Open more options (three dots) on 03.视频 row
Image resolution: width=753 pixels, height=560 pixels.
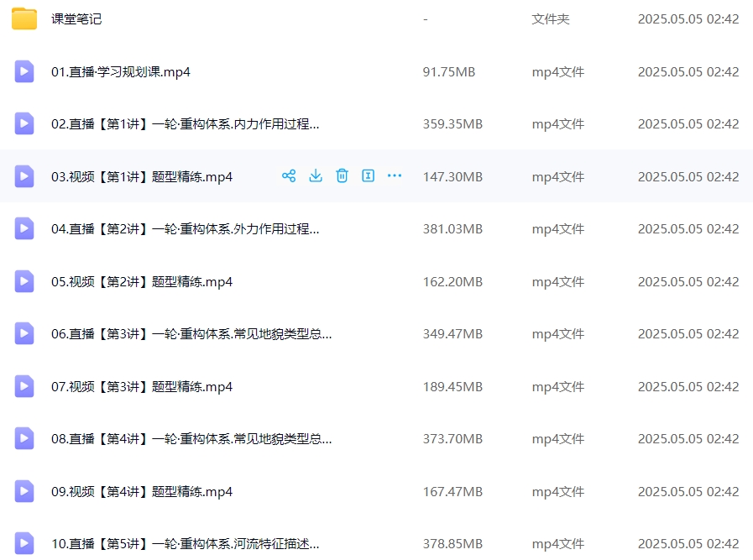[x=395, y=175]
